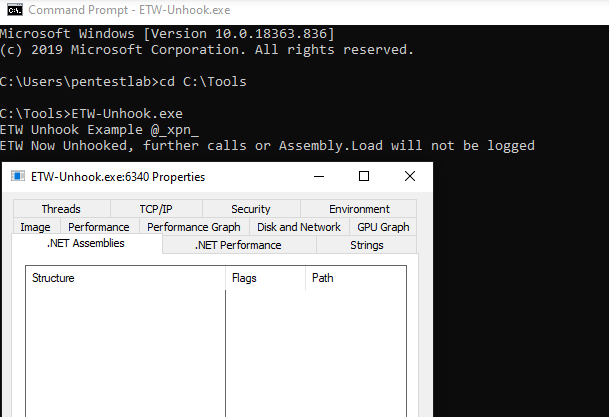View the Strings tab

(x=366, y=245)
